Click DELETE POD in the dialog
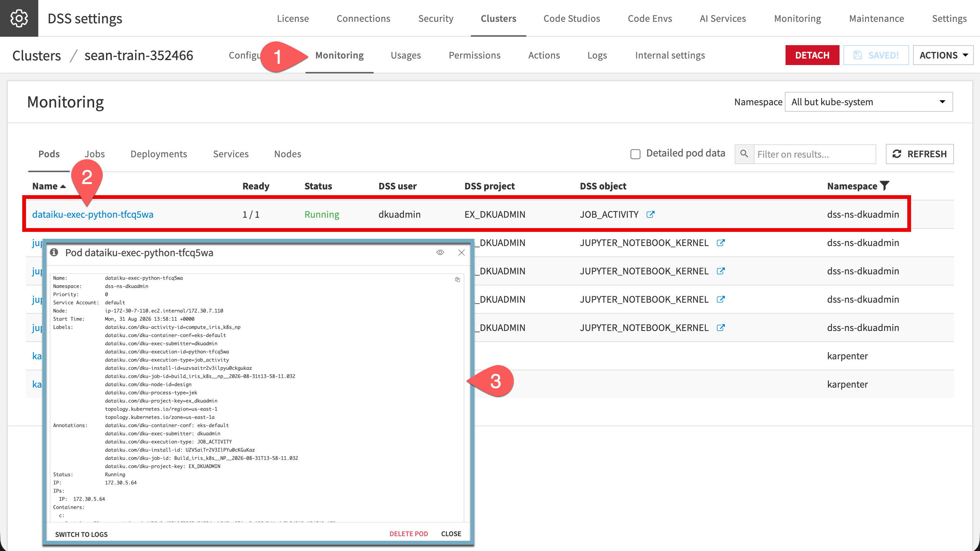Screen dimensions: 980x551 click(408, 534)
